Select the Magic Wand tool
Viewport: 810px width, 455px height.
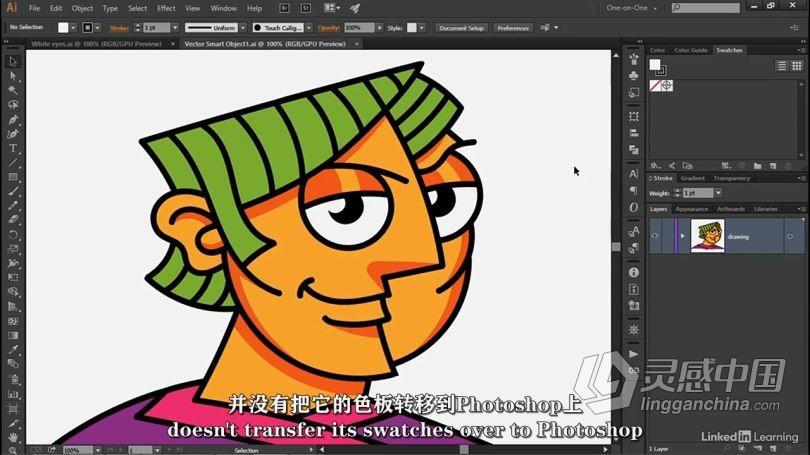click(x=13, y=90)
